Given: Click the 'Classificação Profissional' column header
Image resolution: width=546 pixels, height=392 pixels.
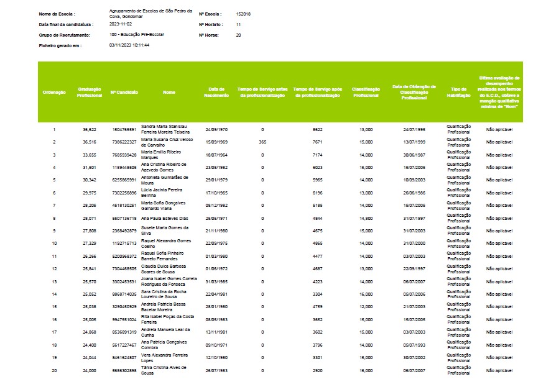Looking at the screenshot, I should (x=366, y=92).
